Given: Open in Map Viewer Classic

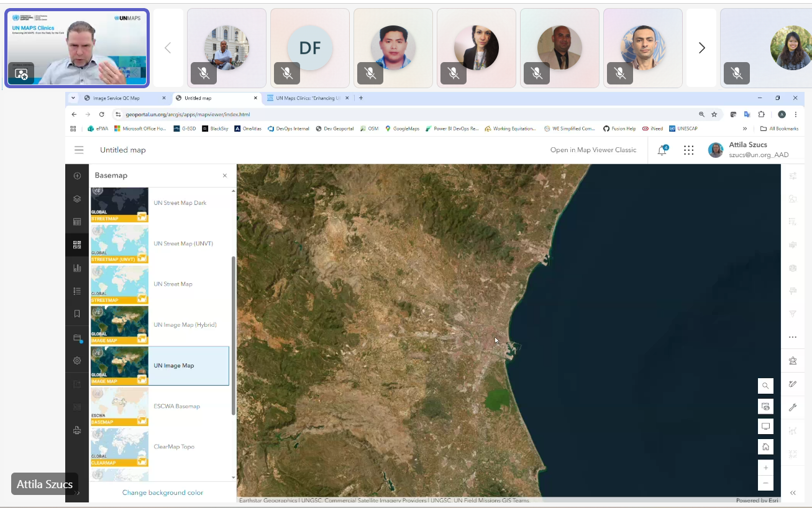Looking at the screenshot, I should [x=593, y=150].
